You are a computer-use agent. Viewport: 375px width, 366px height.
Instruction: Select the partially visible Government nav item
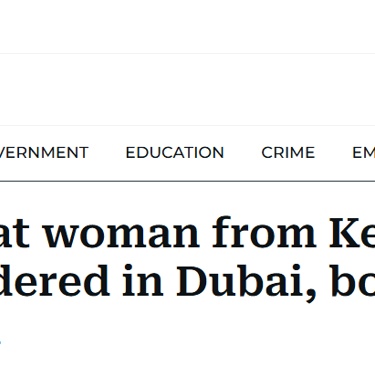[x=44, y=153]
